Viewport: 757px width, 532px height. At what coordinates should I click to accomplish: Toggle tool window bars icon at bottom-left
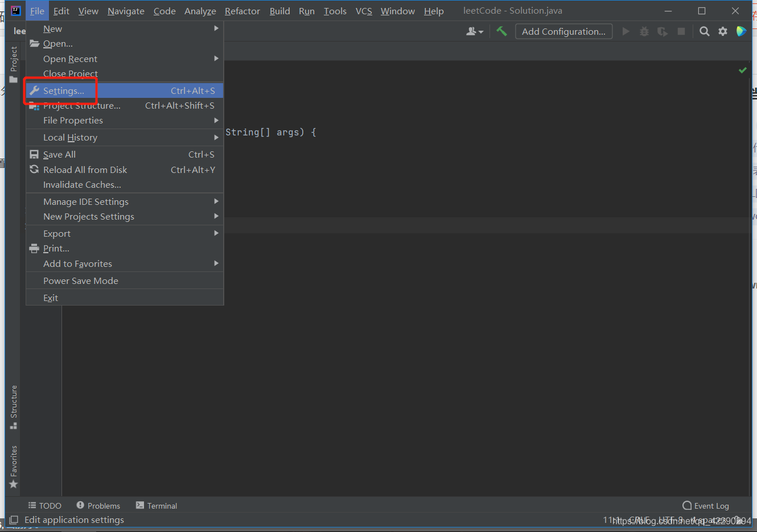point(14,520)
